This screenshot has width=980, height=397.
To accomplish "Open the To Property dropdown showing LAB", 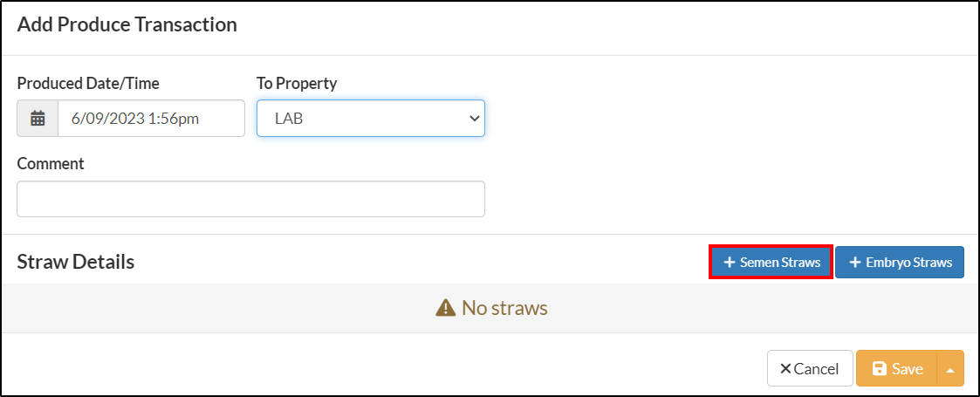I will pyautogui.click(x=371, y=118).
